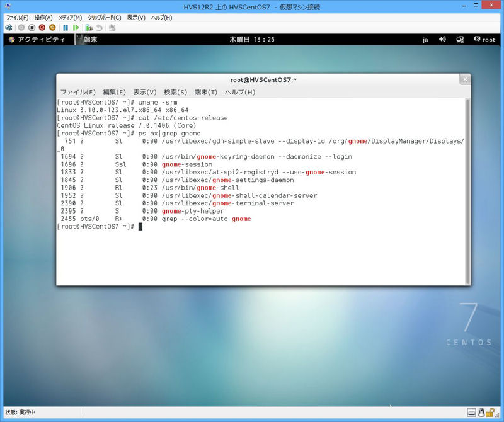Shut down the VM with the red power icon
This screenshot has height=422, width=504.
(42, 28)
